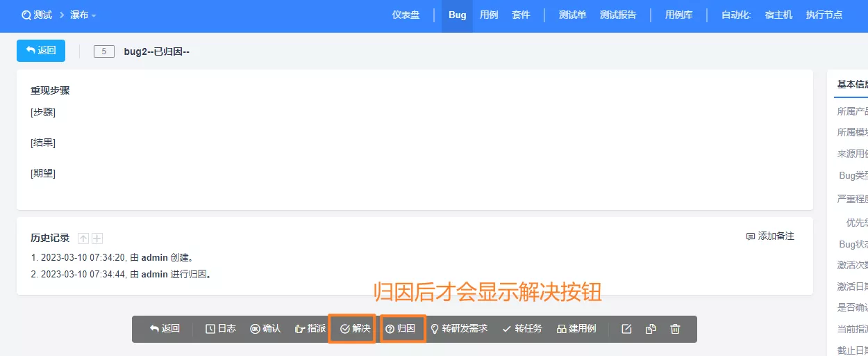Click the blue 返回 button at top
This screenshot has height=356, width=868.
click(x=41, y=51)
